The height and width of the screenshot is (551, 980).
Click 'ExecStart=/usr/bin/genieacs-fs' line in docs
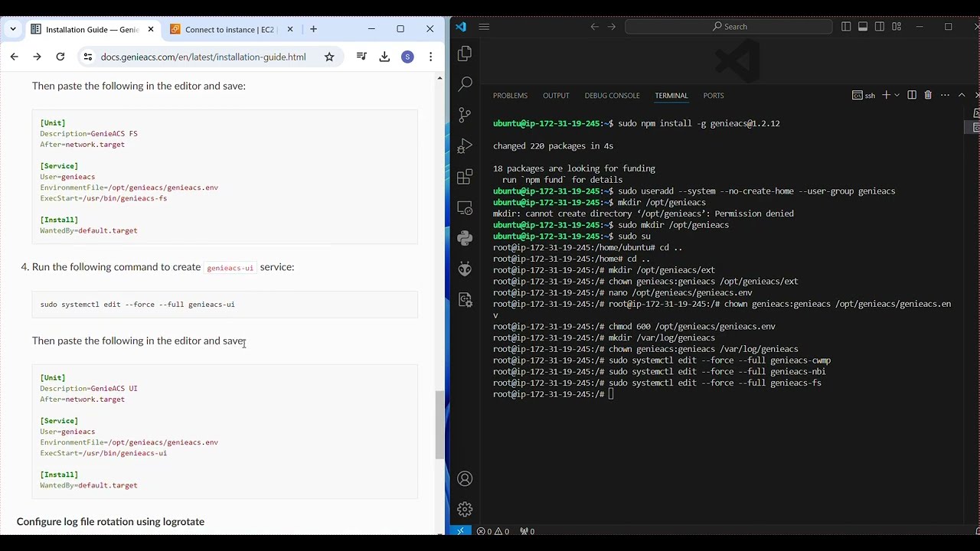click(x=103, y=198)
